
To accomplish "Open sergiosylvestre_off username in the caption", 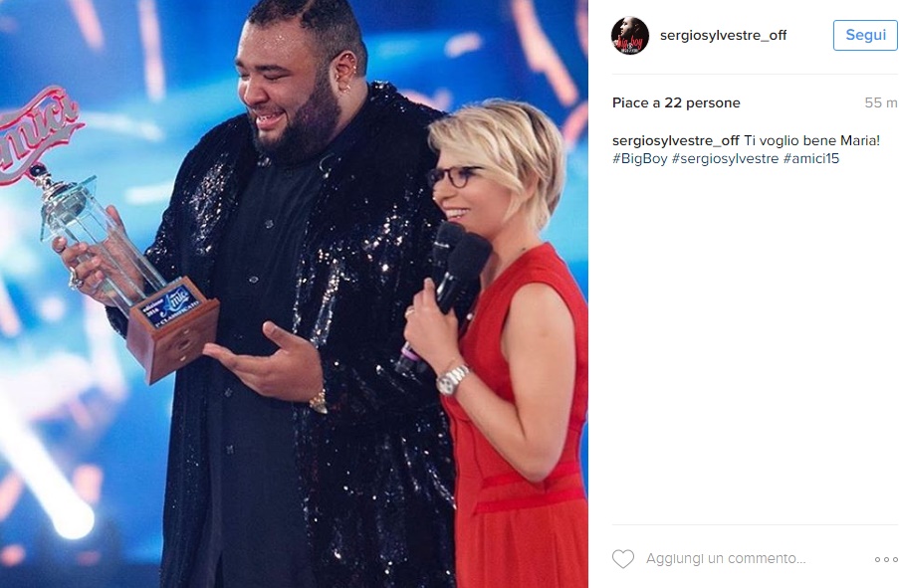I will [x=675, y=140].
